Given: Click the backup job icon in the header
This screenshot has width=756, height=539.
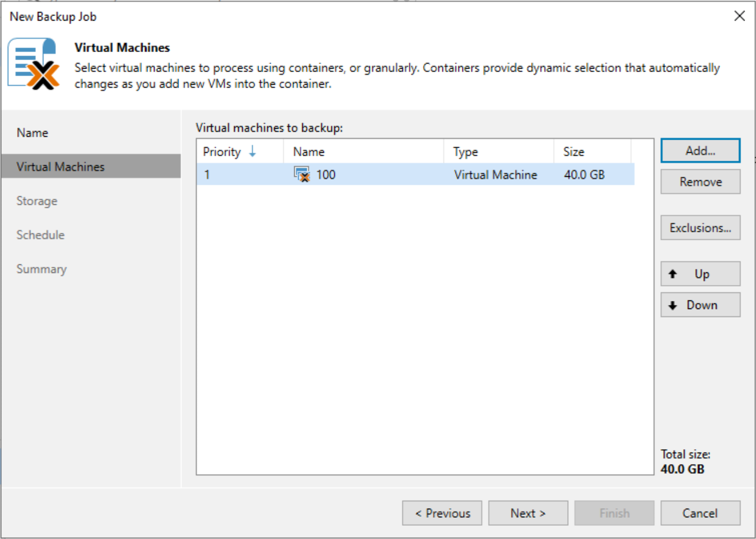Looking at the screenshot, I should click(35, 63).
